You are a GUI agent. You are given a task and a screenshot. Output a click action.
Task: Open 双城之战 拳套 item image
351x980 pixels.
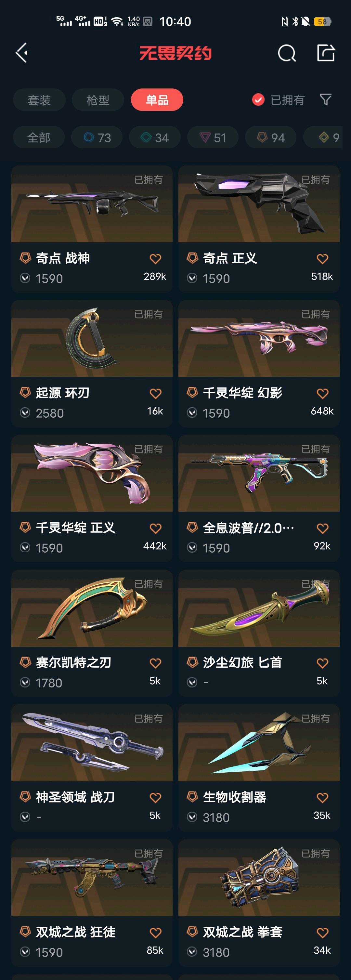click(x=259, y=878)
